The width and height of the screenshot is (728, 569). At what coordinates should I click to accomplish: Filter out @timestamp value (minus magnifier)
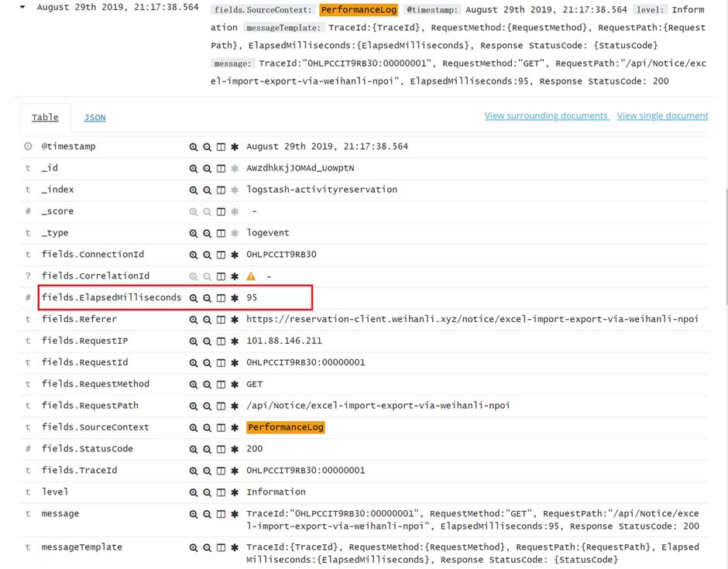point(207,146)
